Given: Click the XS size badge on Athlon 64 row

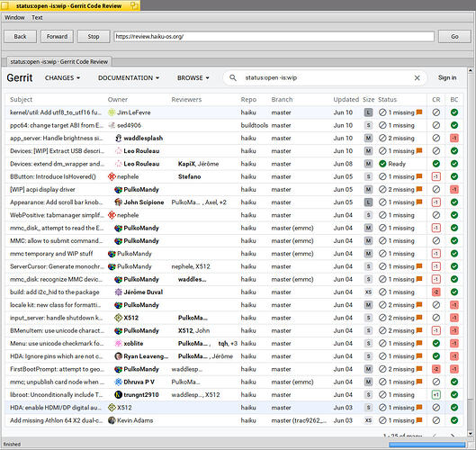Looking at the screenshot, I should coord(368,420).
